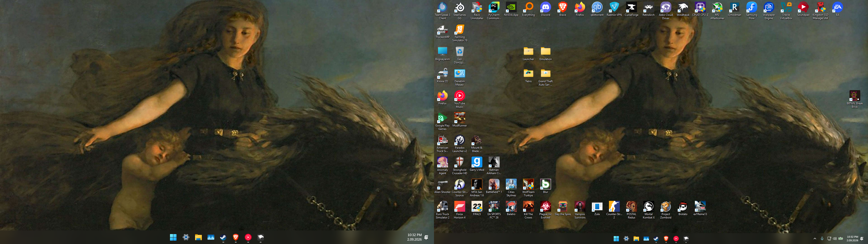Select Batman Arkham City icon

[494, 166]
